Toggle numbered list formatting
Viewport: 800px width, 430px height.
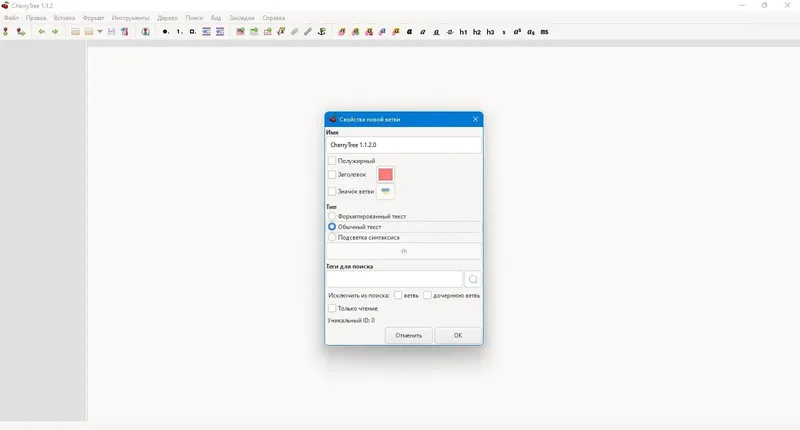click(179, 32)
